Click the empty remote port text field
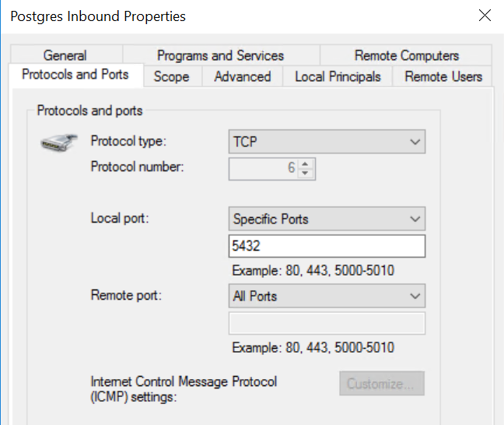The image size is (504, 425). pos(327,323)
